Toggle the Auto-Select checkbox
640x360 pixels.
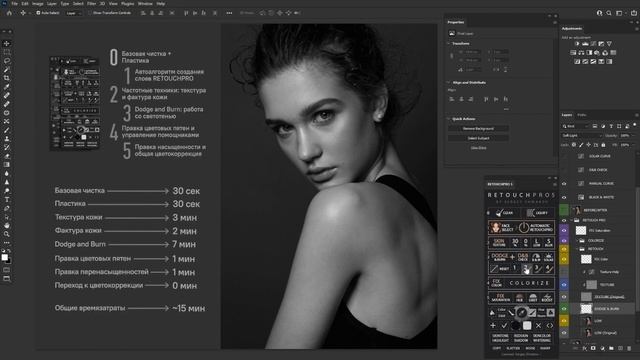click(x=38, y=13)
